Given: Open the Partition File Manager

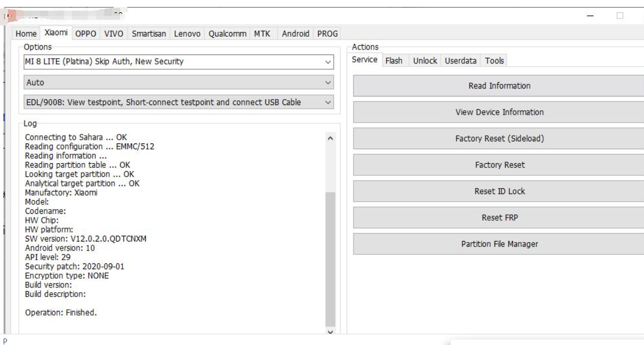Looking at the screenshot, I should [499, 244].
